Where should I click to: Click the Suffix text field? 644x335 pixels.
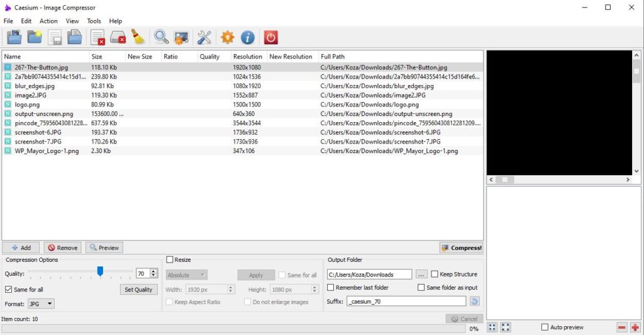pos(406,301)
